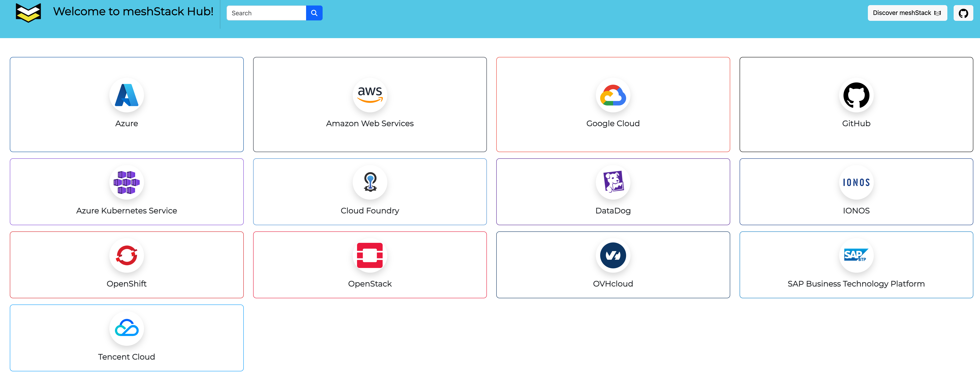Select the Tencent Cloud label
The height and width of the screenshot is (378, 980).
pos(127,357)
